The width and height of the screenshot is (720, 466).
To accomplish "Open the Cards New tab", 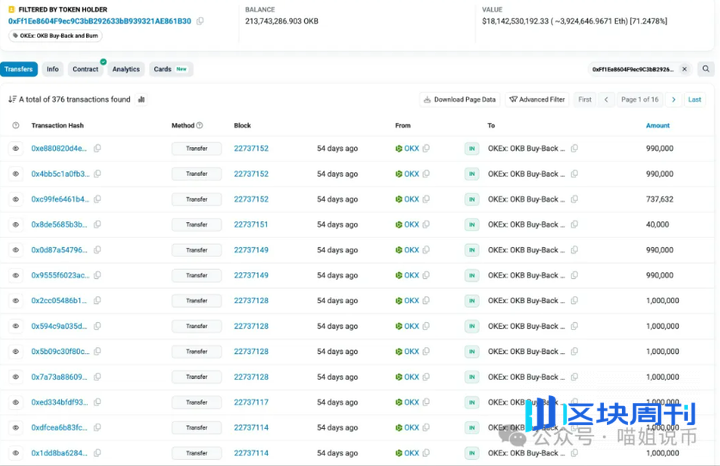I will (170, 69).
